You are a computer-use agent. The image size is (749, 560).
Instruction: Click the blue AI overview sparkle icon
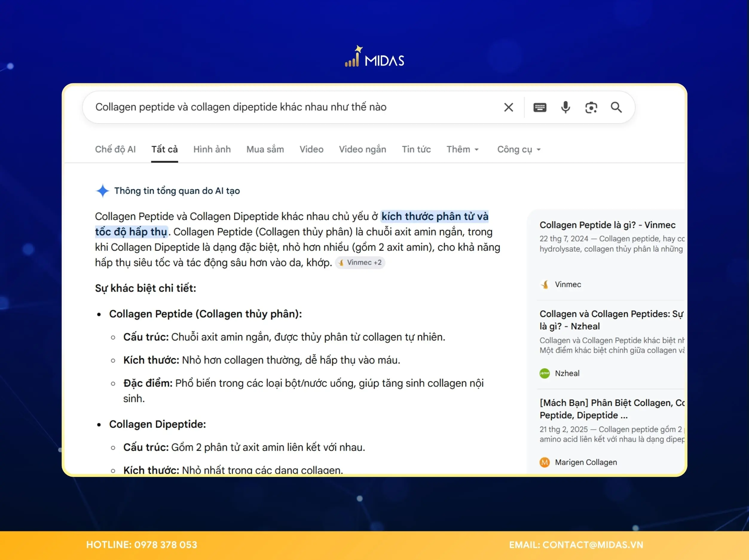(x=102, y=191)
